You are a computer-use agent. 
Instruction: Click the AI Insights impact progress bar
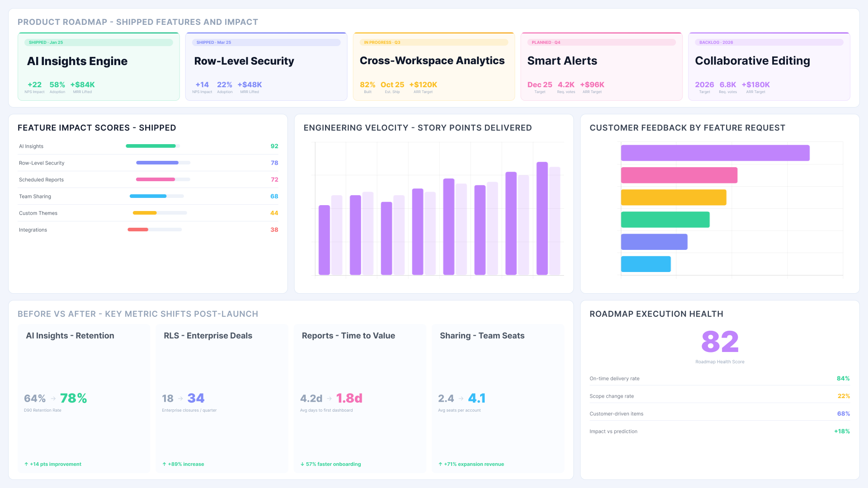[153, 146]
